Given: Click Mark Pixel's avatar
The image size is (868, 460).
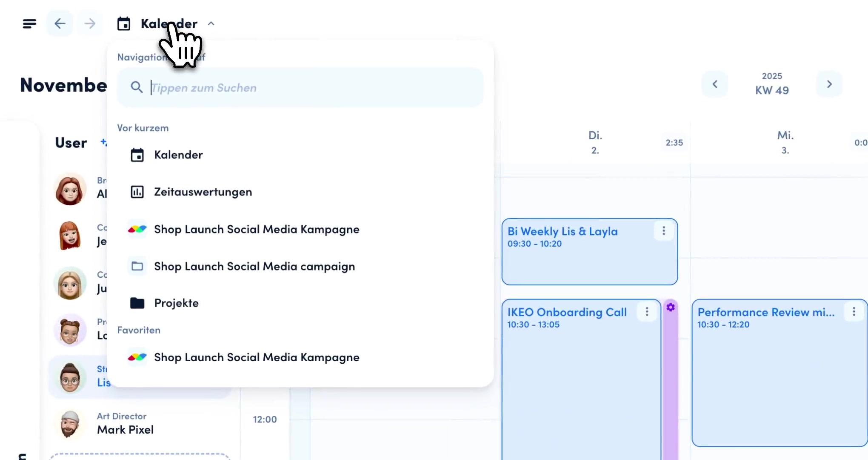Looking at the screenshot, I should pos(70,424).
